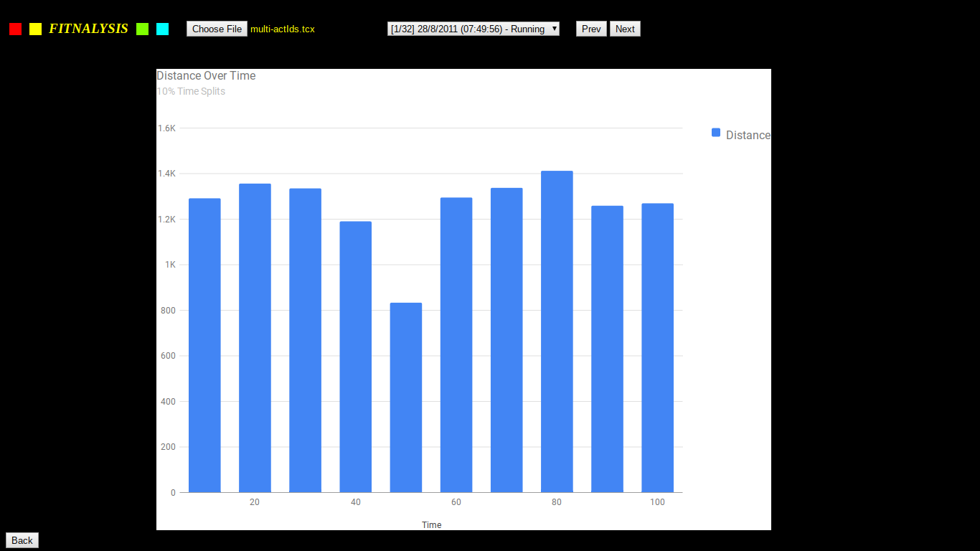Click the Choose File button
Screen dimensions: 980x551
tap(217, 29)
